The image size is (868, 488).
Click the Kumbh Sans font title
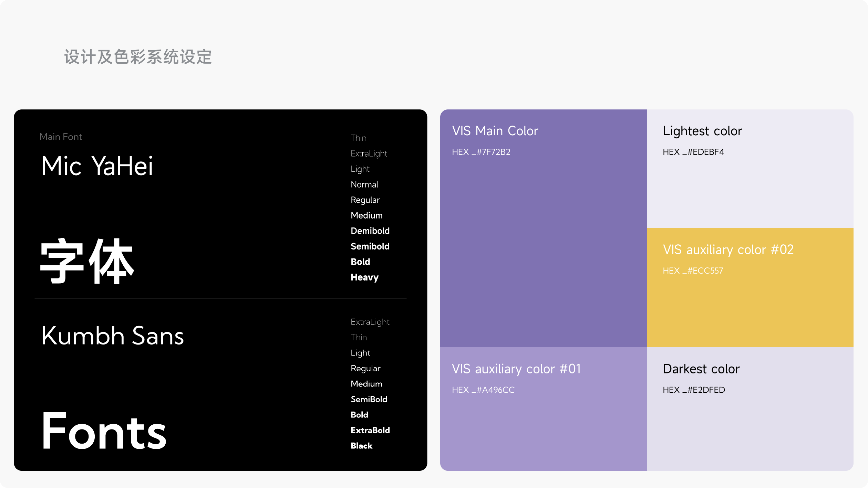click(x=112, y=336)
